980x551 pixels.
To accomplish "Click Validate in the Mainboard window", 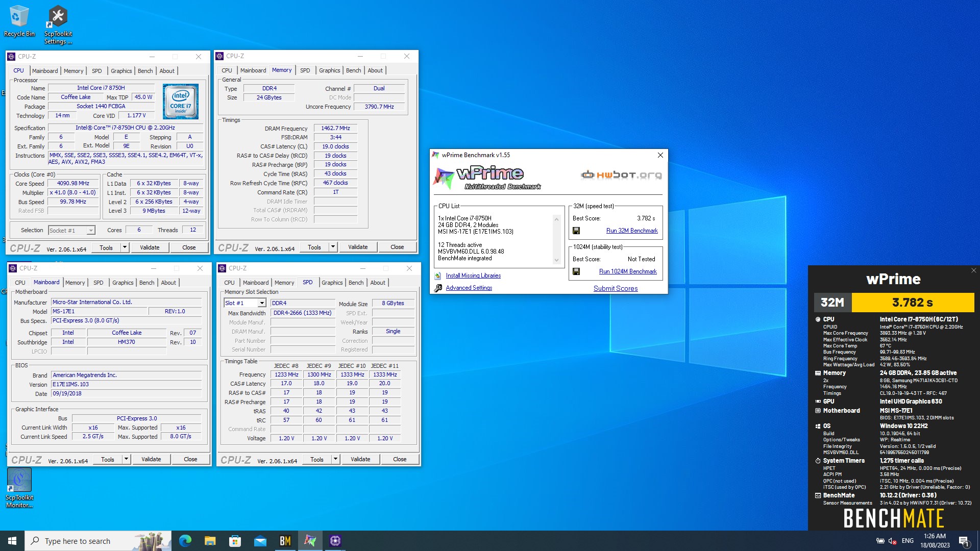I will [151, 459].
